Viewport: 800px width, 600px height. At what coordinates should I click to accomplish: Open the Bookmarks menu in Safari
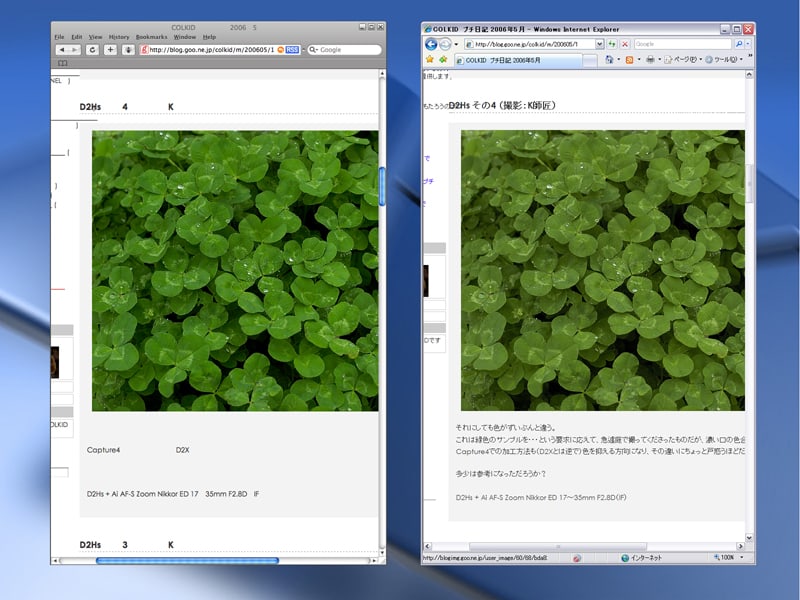[x=152, y=37]
